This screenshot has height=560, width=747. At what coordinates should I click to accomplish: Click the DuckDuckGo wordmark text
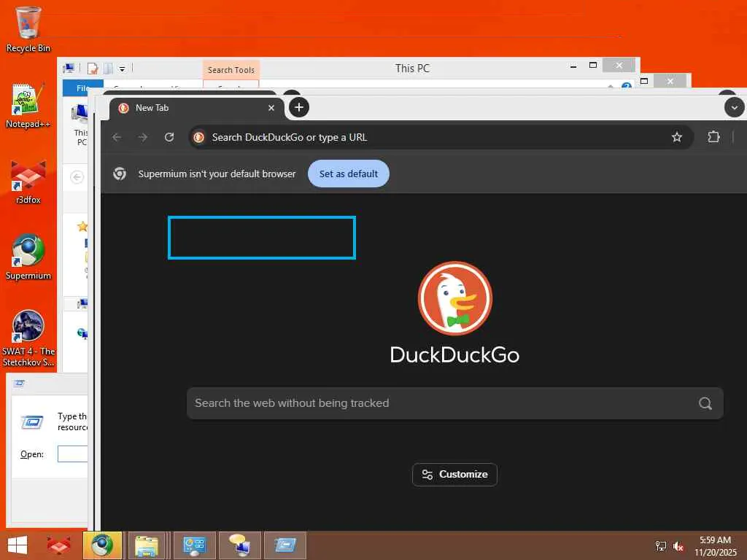tap(455, 355)
